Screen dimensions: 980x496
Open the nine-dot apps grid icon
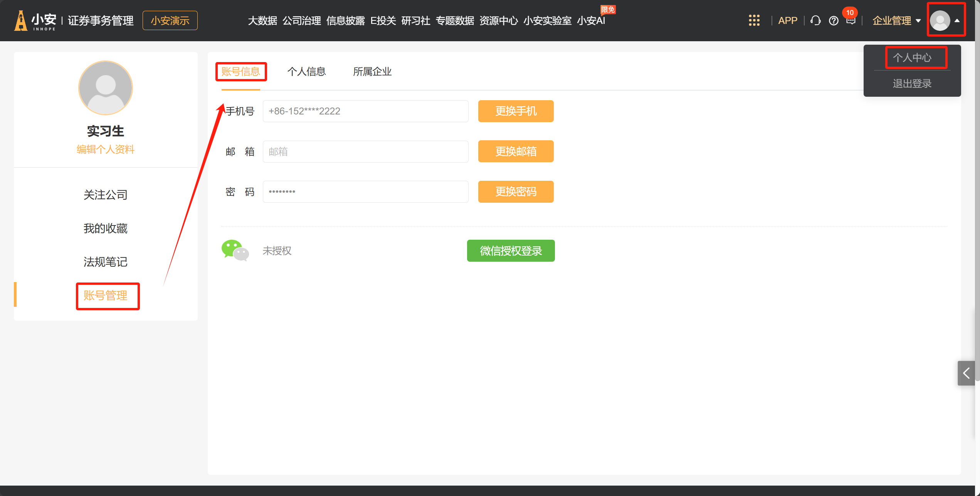[754, 20]
